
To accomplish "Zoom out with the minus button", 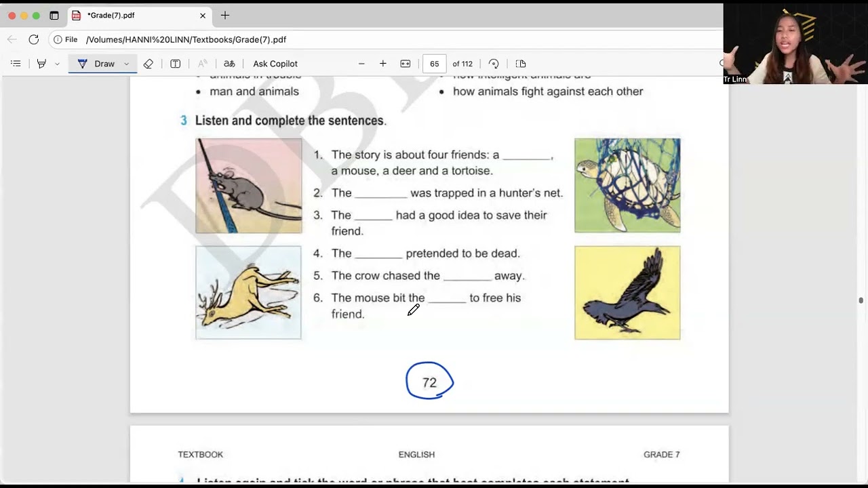I will (x=361, y=64).
